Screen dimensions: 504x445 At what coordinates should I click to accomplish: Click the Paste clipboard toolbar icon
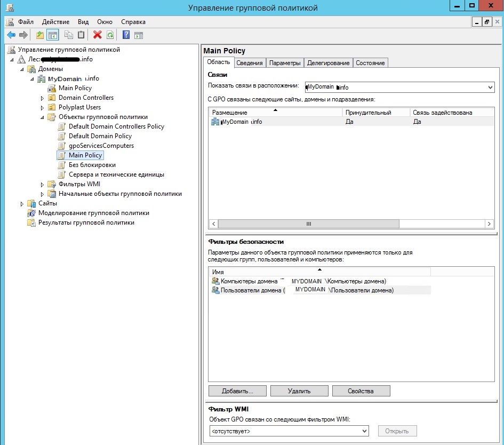[x=81, y=35]
